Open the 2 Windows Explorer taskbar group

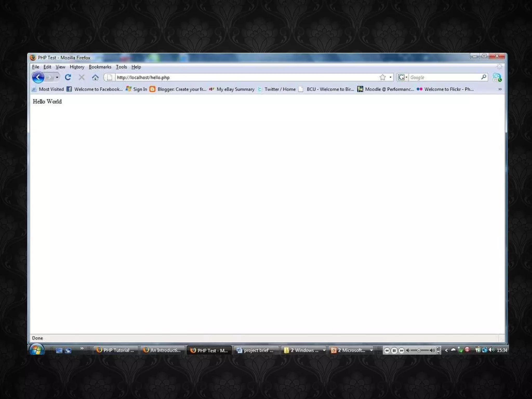point(304,350)
